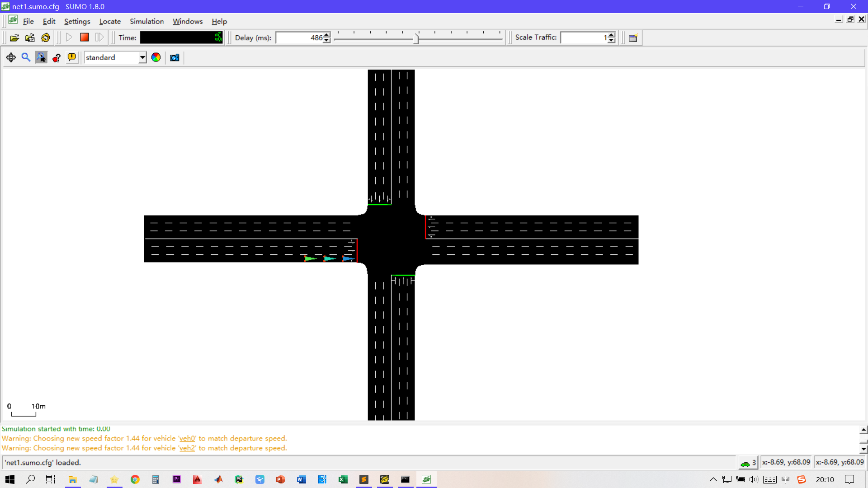Reload the current simulation
Viewport: 868px width, 488px height.
click(x=45, y=38)
